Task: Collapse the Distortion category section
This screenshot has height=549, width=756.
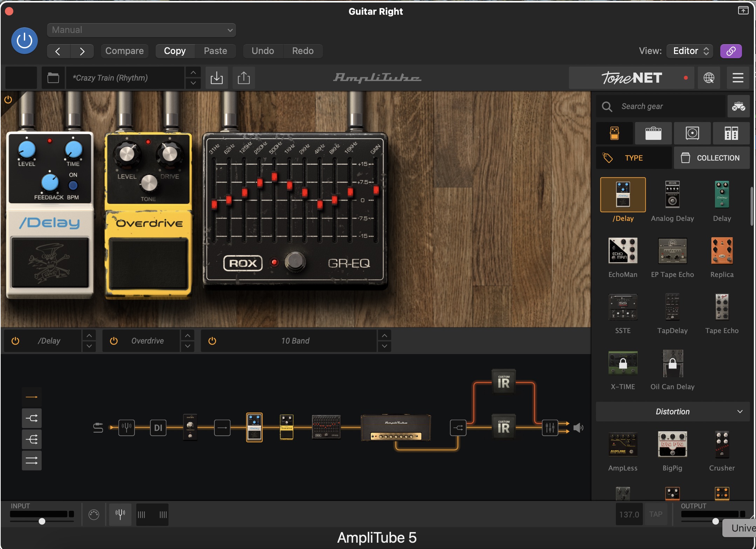Action: (x=673, y=412)
